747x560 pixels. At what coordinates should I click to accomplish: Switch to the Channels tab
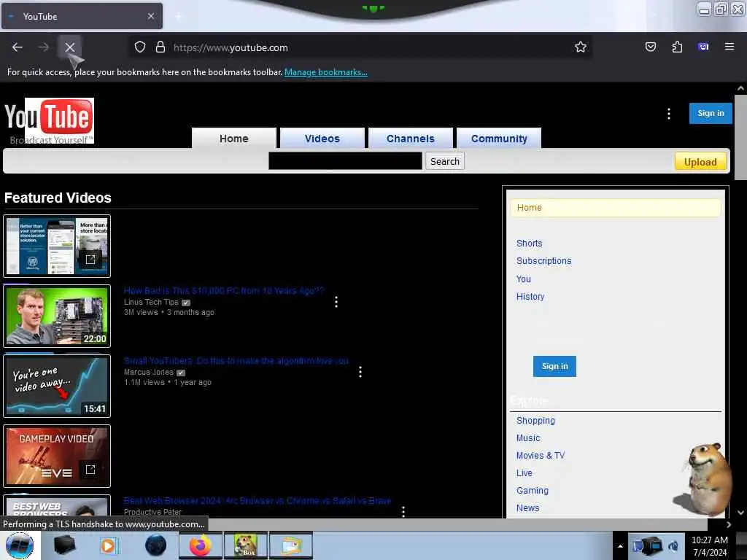pos(410,139)
